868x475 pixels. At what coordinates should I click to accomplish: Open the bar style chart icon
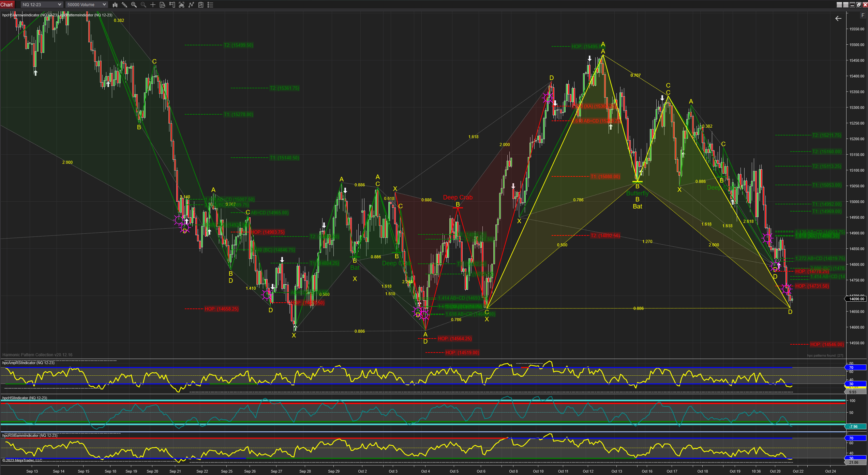pyautogui.click(x=115, y=5)
